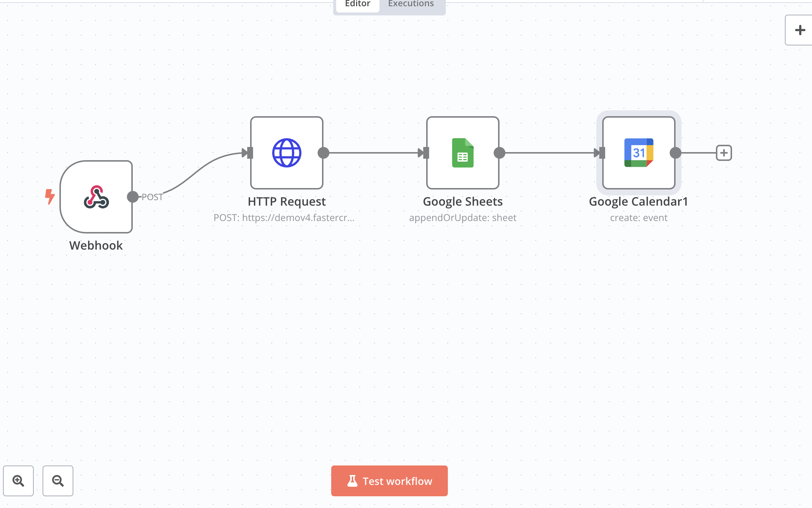Open the HTTP Request globe node
The width and height of the screenshot is (812, 508).
point(286,153)
